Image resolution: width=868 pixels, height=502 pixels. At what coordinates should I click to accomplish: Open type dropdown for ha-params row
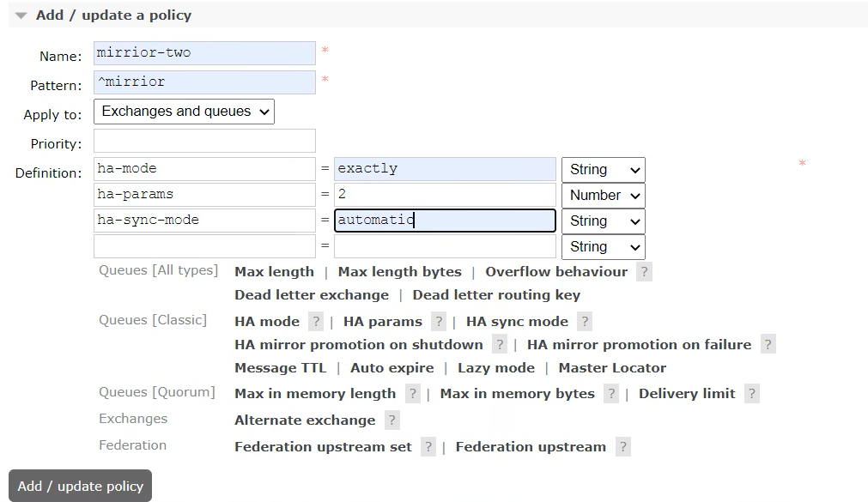(x=603, y=196)
